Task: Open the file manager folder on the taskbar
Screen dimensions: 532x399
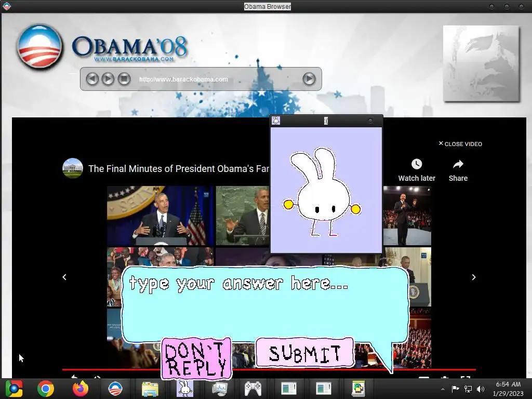Action: click(x=150, y=389)
